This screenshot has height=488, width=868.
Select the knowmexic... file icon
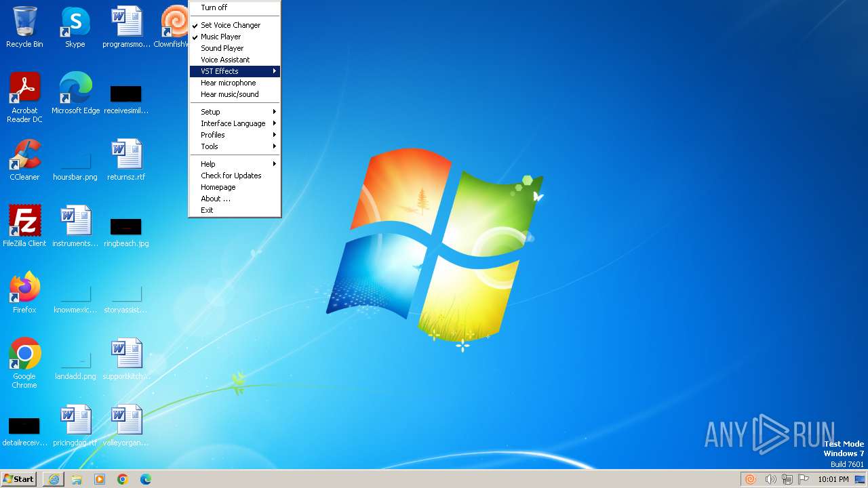pyautogui.click(x=75, y=298)
